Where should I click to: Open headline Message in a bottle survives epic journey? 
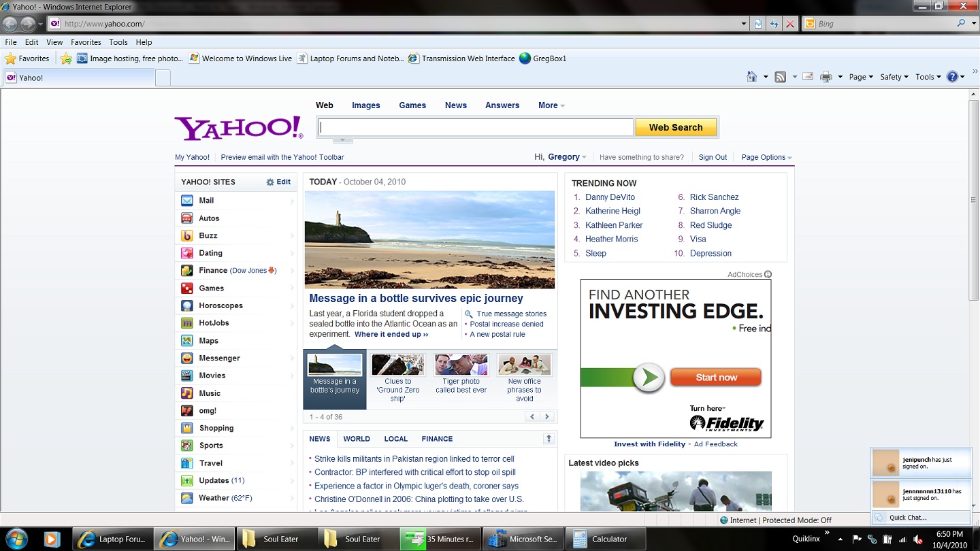pos(416,298)
